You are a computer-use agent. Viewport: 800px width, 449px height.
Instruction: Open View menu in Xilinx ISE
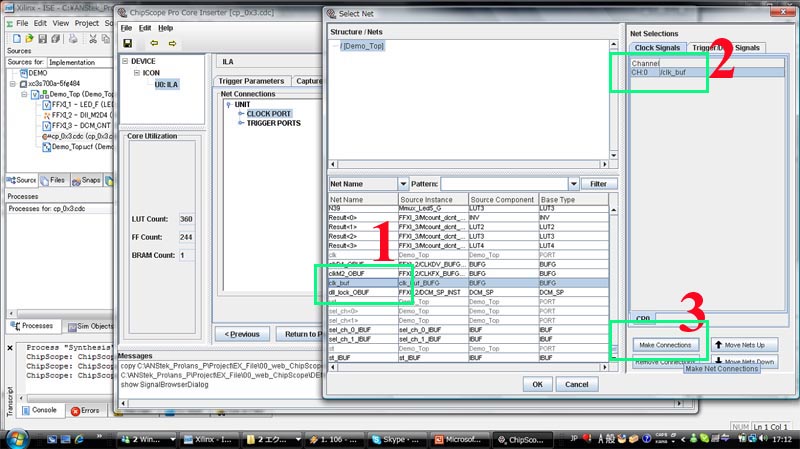[61, 23]
